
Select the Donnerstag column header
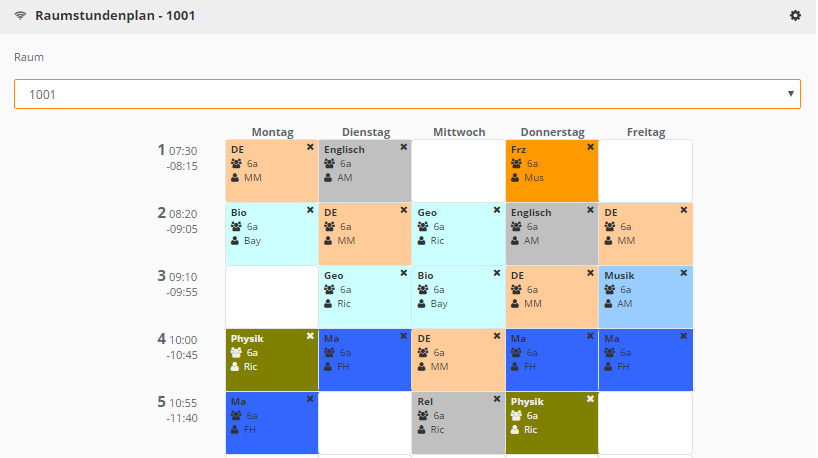pyautogui.click(x=552, y=132)
